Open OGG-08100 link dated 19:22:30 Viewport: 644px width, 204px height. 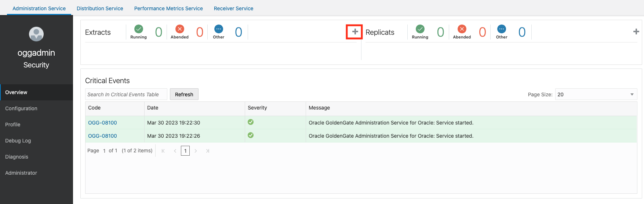point(102,123)
